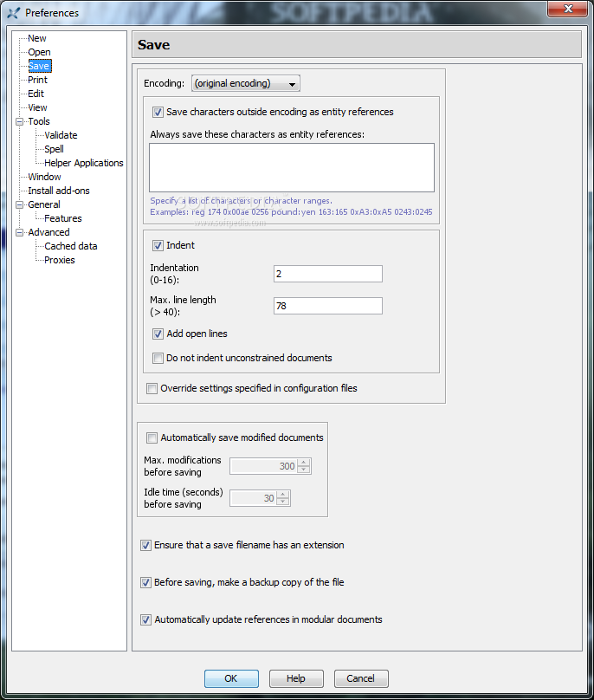Image resolution: width=594 pixels, height=700 pixels.
Task: Decrease Idle time seconds spinner
Action: pos(283,502)
